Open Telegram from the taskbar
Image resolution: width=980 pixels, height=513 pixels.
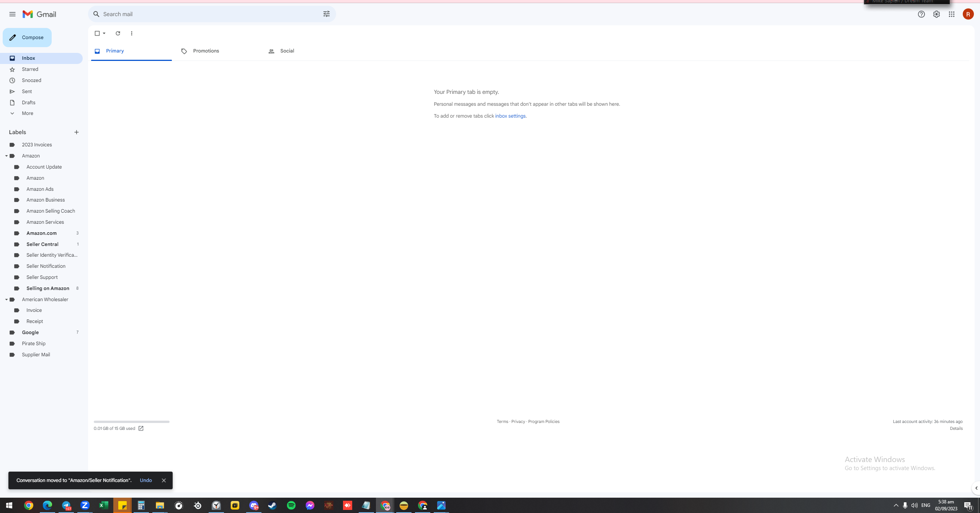pos(66,506)
